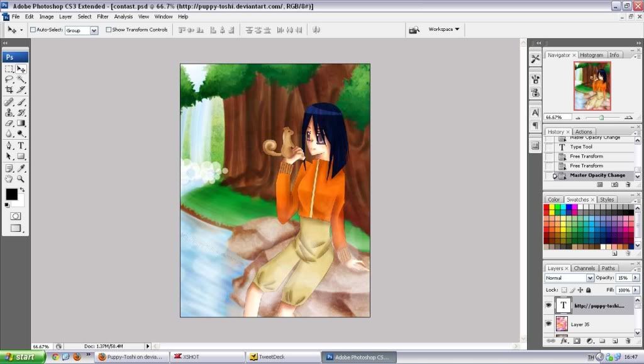Select the Healing Brush tool

tap(9, 102)
